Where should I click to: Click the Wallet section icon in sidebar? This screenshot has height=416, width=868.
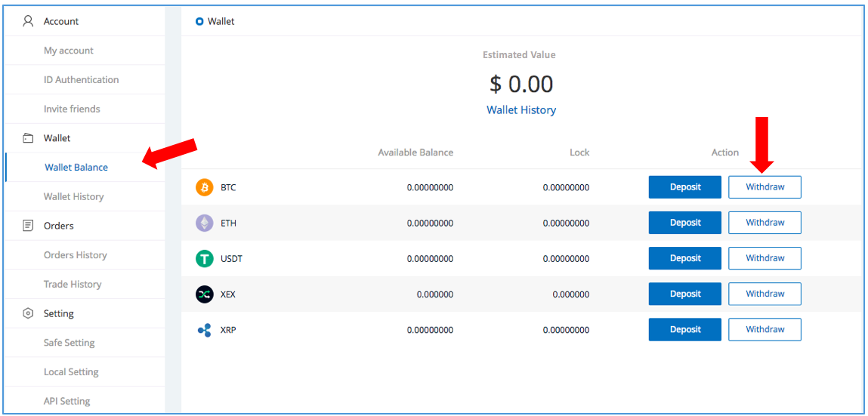point(28,138)
